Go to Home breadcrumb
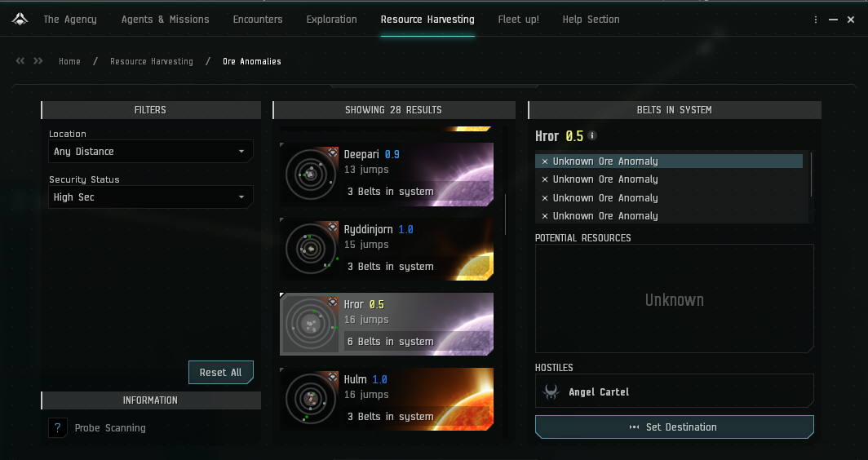This screenshot has height=460, width=868. coord(70,61)
